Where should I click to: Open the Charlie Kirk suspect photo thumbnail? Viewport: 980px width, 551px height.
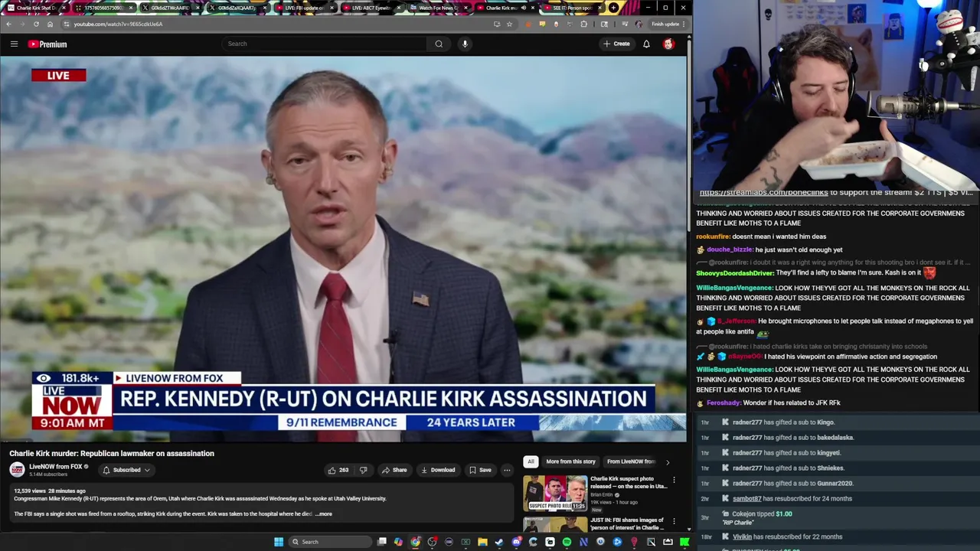(555, 493)
